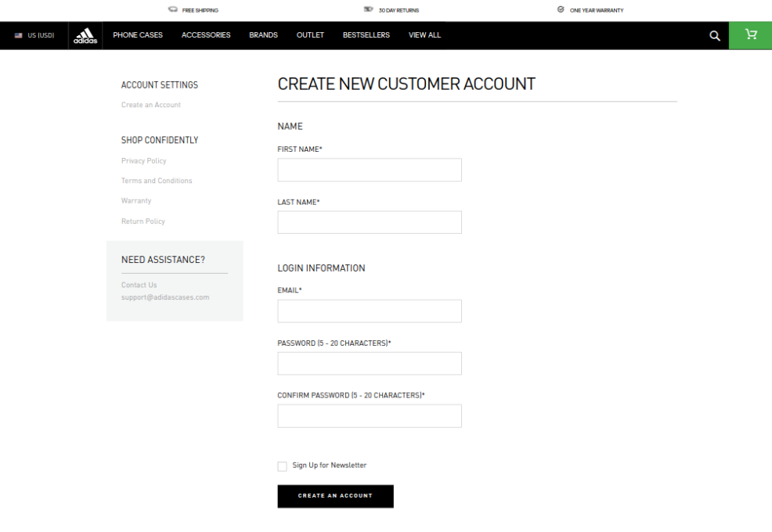Open the Contact Us link
This screenshot has width=772, height=532.
click(x=139, y=285)
